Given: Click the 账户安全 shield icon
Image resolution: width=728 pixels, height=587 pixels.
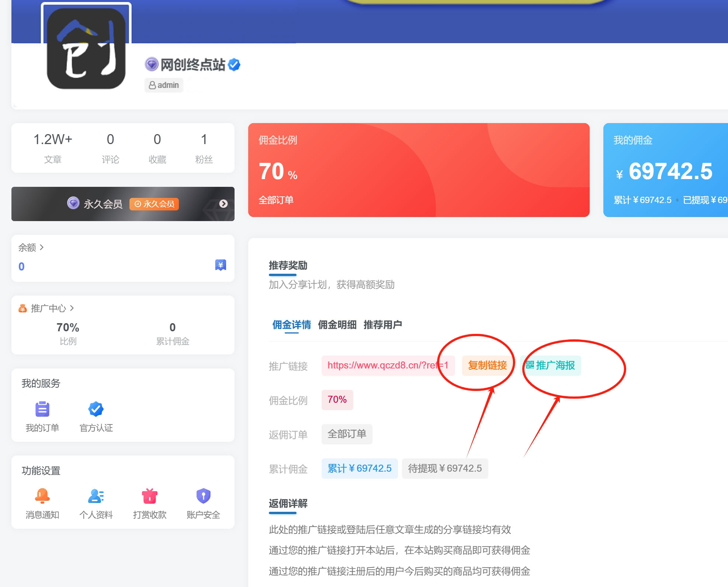Looking at the screenshot, I should pos(203,496).
